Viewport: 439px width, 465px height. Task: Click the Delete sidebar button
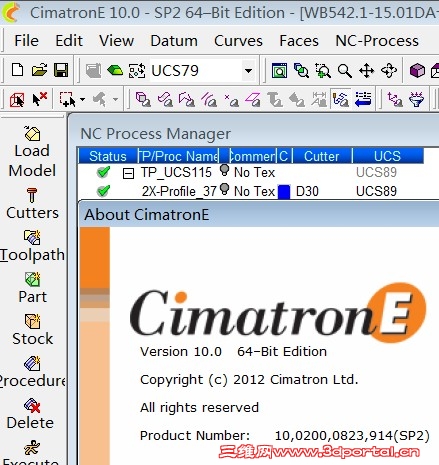pos(31,414)
